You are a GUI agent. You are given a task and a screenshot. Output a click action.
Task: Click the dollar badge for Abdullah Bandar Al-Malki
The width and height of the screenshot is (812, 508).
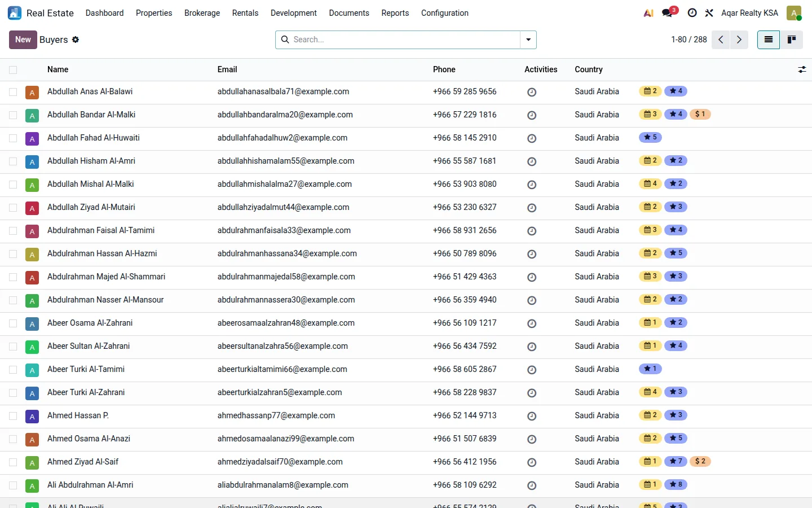pyautogui.click(x=700, y=114)
